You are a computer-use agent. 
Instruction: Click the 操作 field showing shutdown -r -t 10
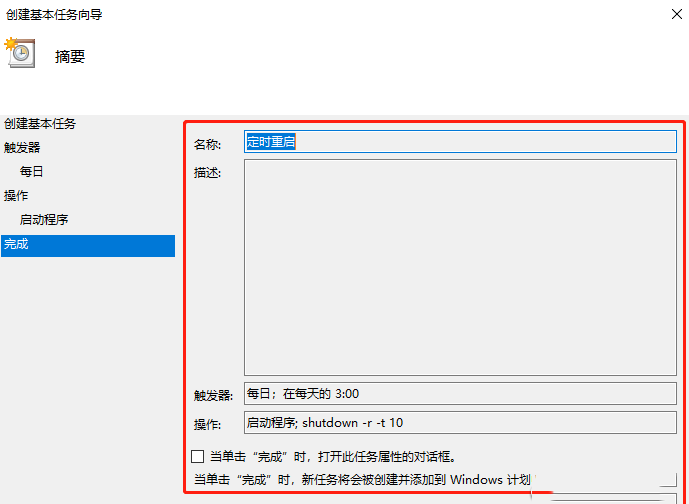click(460, 423)
